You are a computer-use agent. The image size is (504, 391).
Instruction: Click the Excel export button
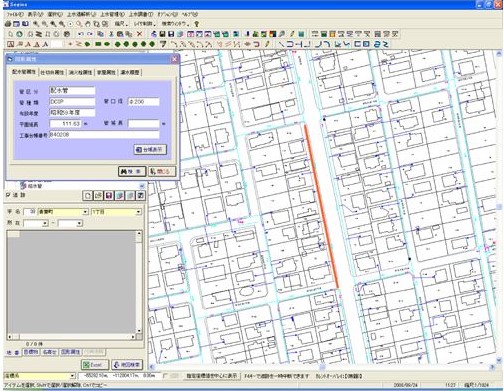(95, 365)
